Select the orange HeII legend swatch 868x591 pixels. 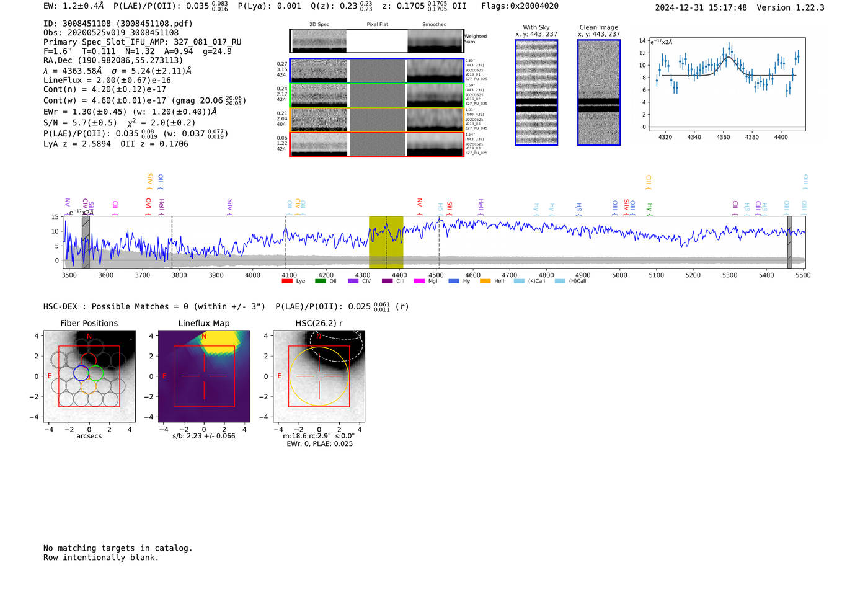coord(485,281)
